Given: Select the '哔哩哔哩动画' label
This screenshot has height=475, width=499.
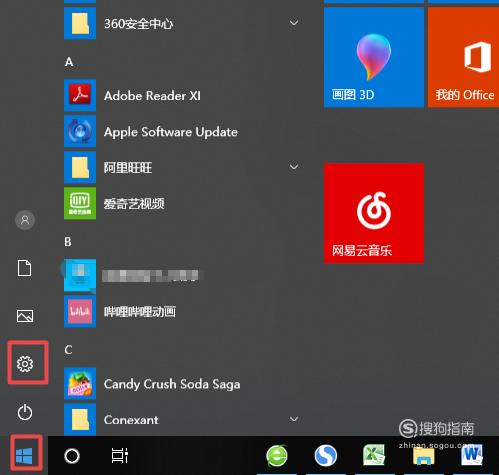Looking at the screenshot, I should [140, 312].
